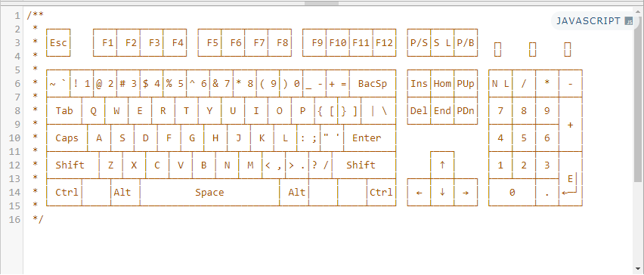Click the horizontal scrollbar thumb at the top
This screenshot has width=644, height=275.
pyautogui.click(x=321, y=3)
